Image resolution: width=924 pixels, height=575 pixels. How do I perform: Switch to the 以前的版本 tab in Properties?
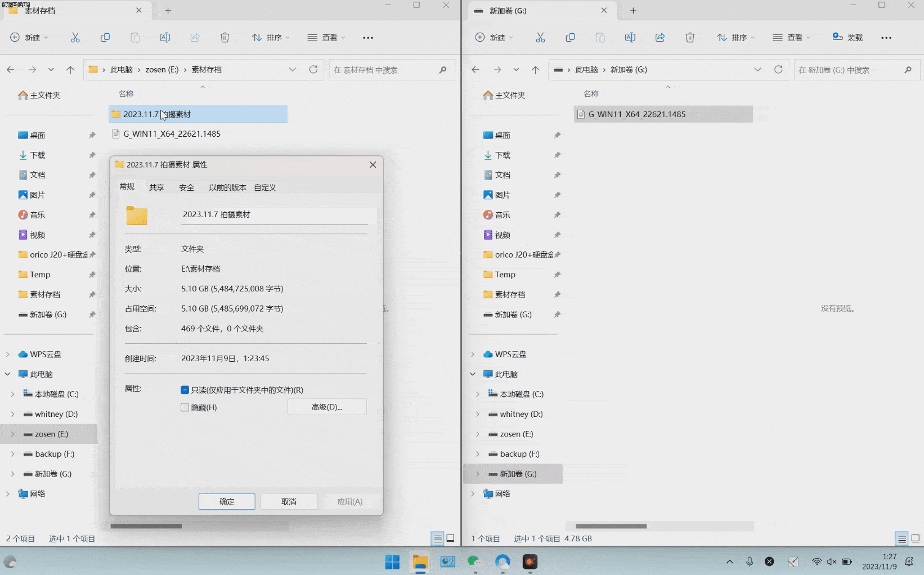(x=227, y=187)
